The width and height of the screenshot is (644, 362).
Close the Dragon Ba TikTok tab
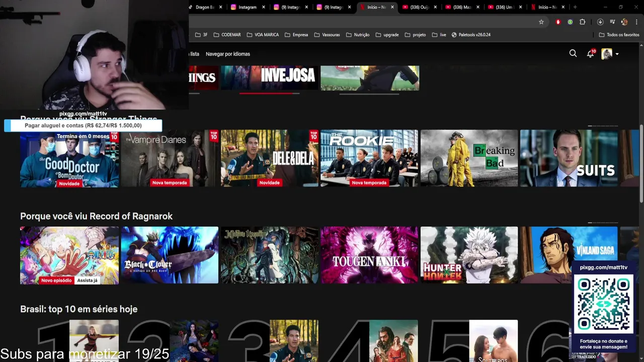click(x=220, y=7)
